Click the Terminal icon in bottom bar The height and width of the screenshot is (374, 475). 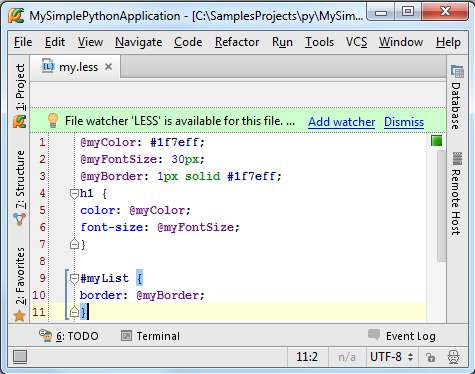(x=126, y=336)
